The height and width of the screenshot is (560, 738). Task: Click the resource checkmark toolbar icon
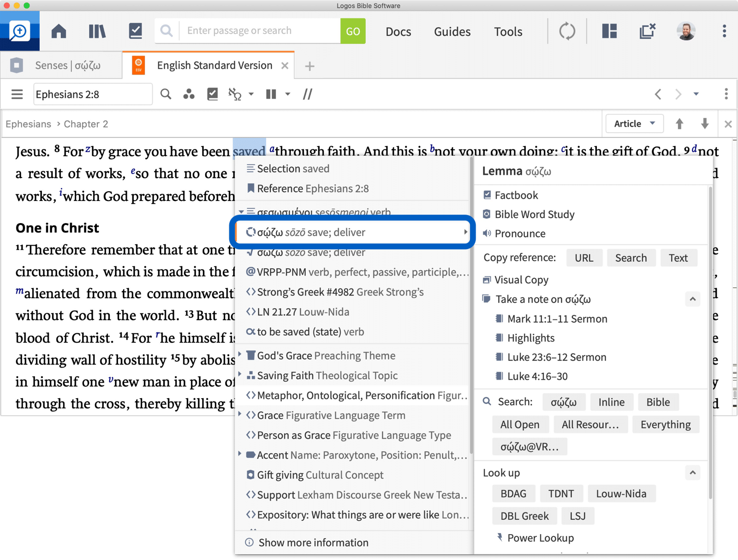[x=212, y=94]
